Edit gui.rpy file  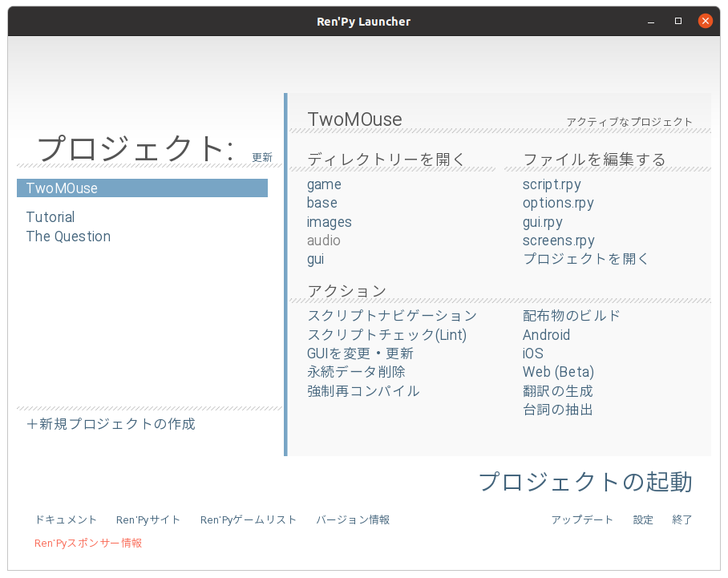542,222
